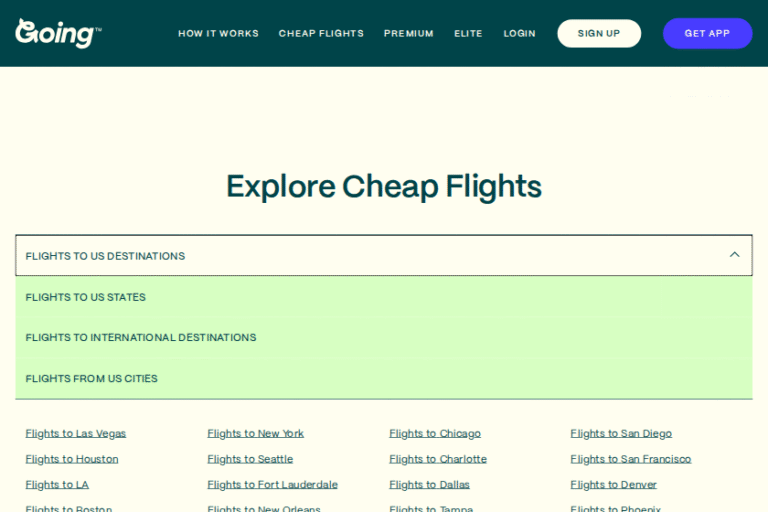Open Cheap Flights in navigation bar
This screenshot has width=768, height=512.
click(x=321, y=34)
